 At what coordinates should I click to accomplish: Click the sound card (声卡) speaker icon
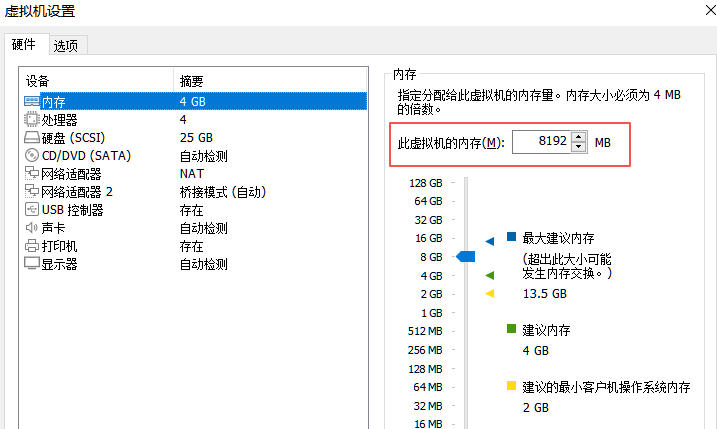tap(31, 228)
